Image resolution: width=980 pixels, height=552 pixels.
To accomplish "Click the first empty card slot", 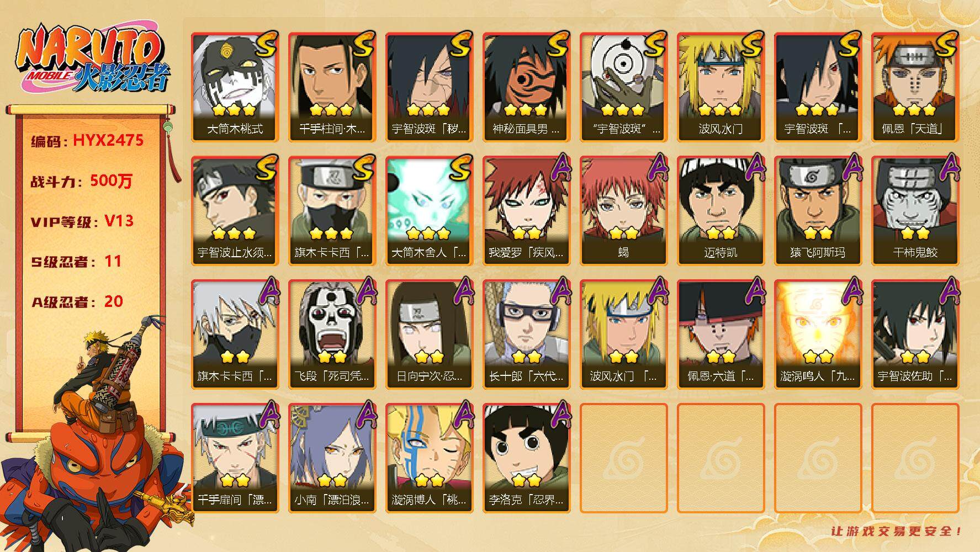I will tap(623, 458).
